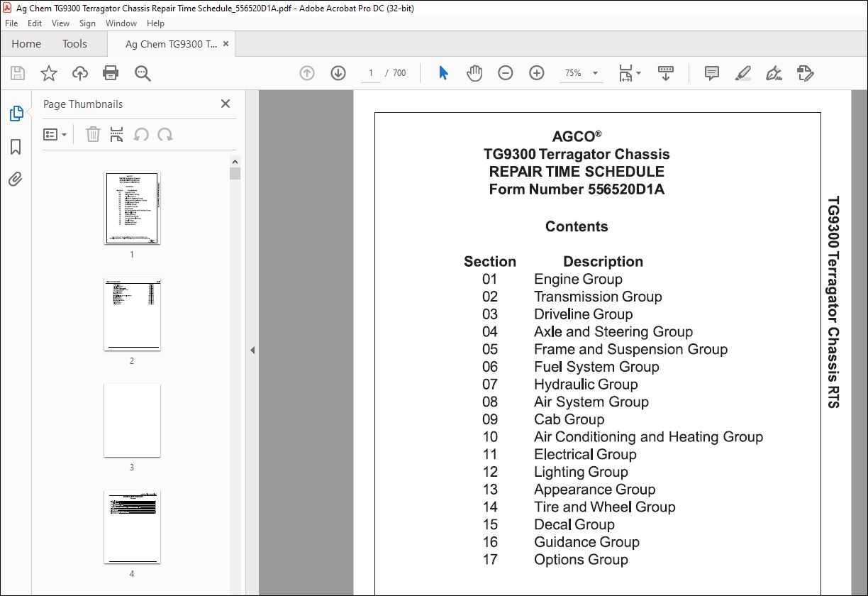This screenshot has width=868, height=596.
Task: Open the Bookmarks panel icon
Action: pyautogui.click(x=16, y=147)
